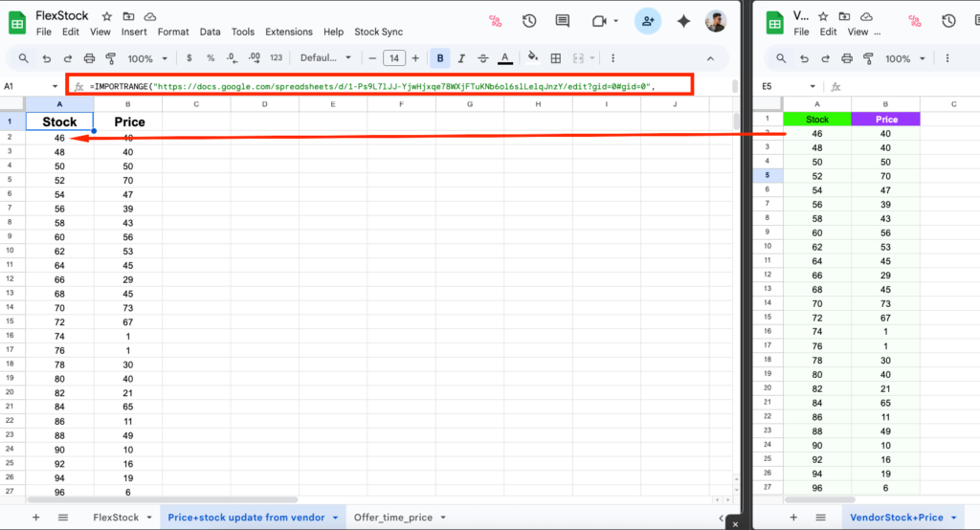Open zoom 100% dropdown in FlexStock
Viewport: 980px width, 530px height.
pos(147,58)
